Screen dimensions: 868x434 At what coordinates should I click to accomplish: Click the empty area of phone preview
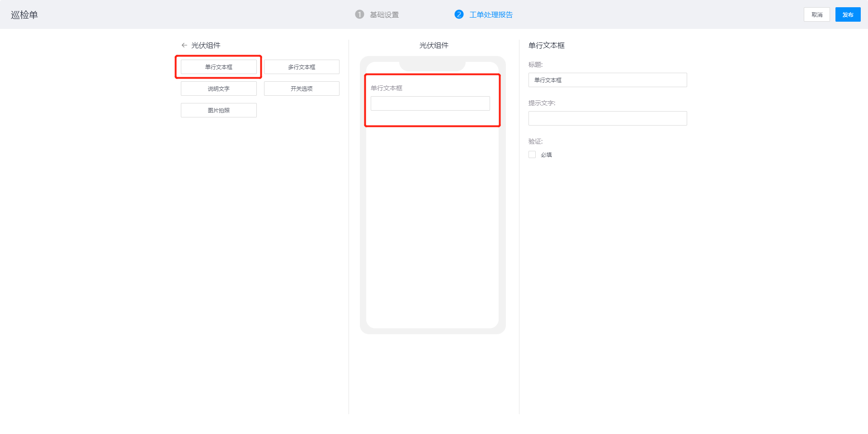click(432, 226)
